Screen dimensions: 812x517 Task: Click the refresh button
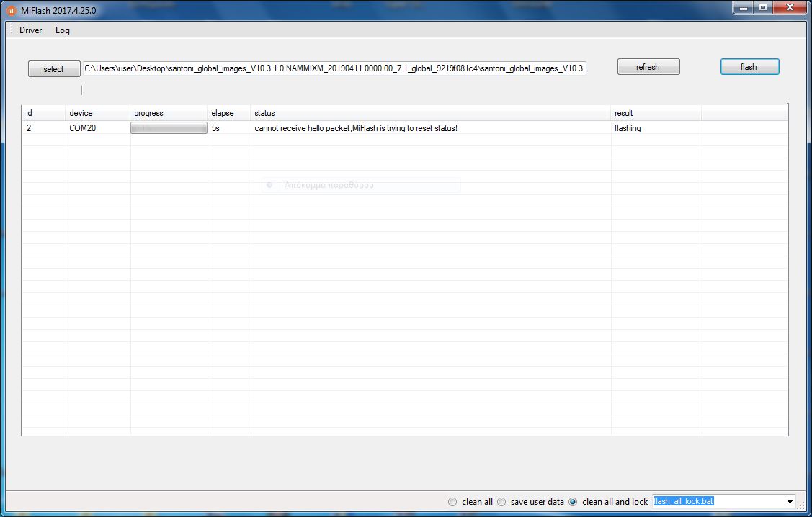pos(648,67)
